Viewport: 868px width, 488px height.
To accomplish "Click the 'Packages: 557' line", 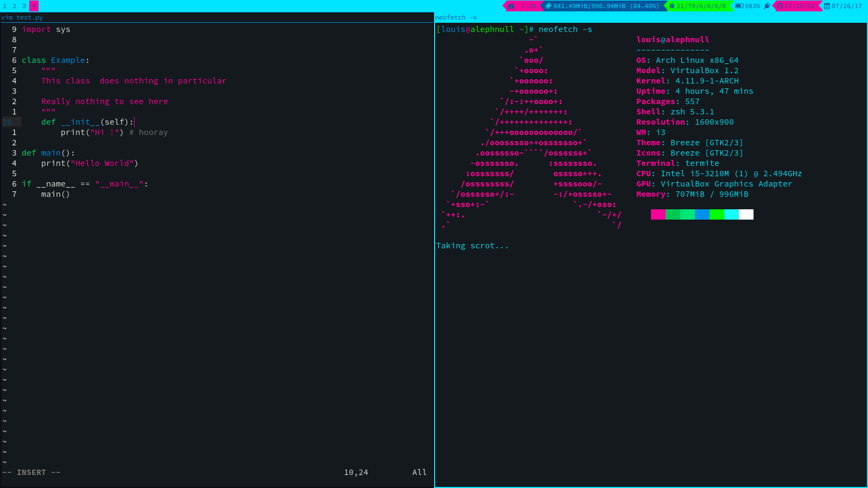I will pos(668,101).
